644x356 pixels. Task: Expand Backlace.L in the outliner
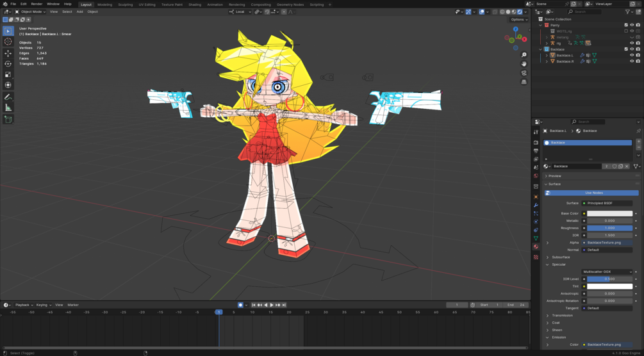coord(547,55)
